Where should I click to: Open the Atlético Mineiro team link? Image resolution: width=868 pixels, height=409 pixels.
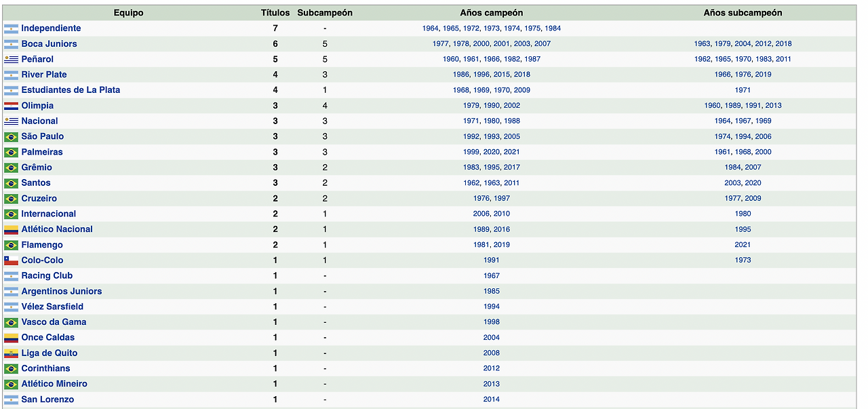tap(54, 384)
